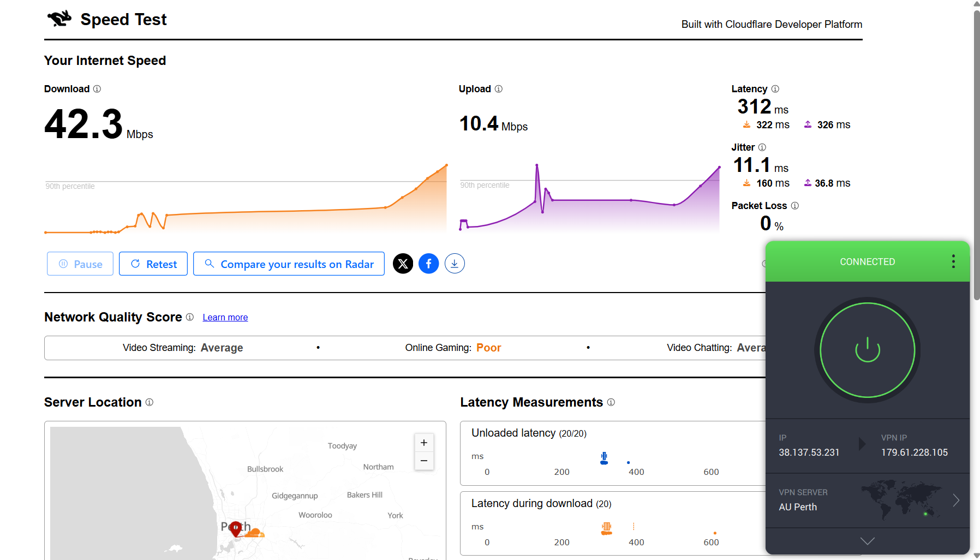Click the Speed Test rabbit logo
Screen dimensions: 980x560
(x=59, y=19)
